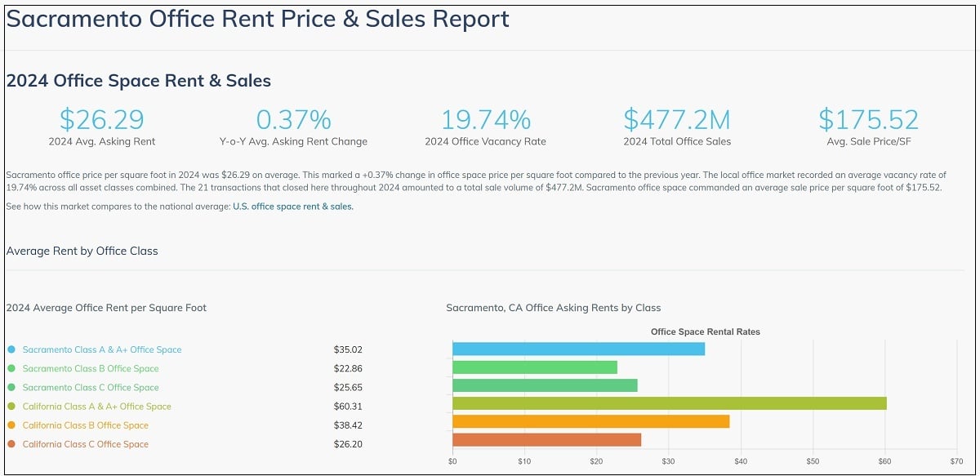Select the red-orange bottom chart bar

click(546, 440)
